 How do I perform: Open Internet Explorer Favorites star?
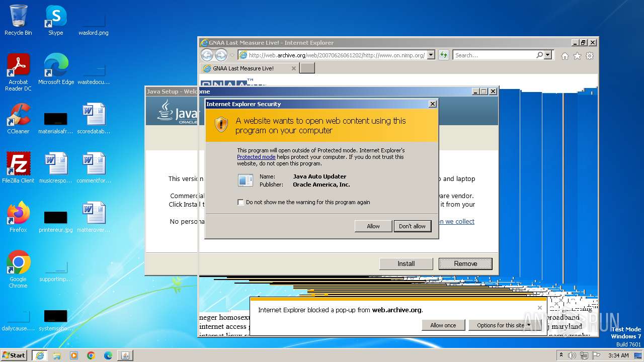coord(577,56)
